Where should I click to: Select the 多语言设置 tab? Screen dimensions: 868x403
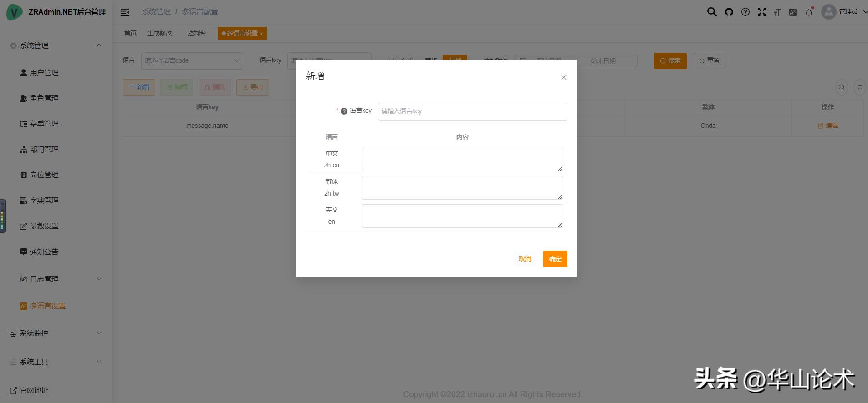coord(241,33)
